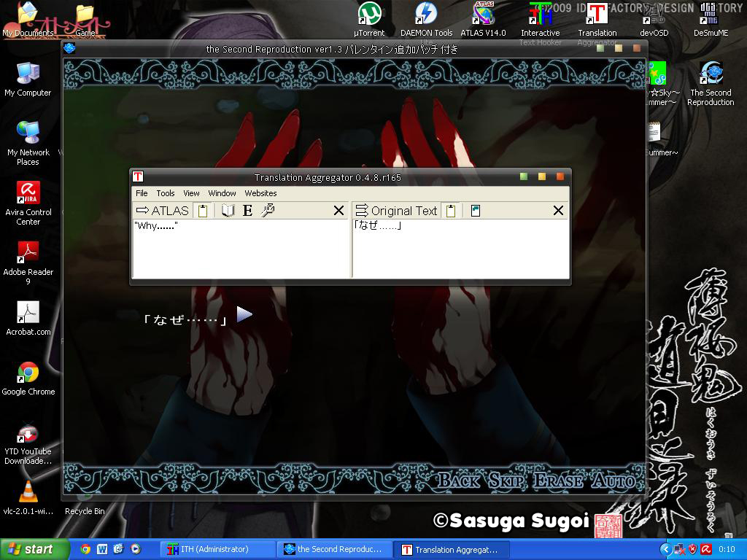Close the ATLAS translation panel
The width and height of the screenshot is (747, 560).
pos(338,211)
